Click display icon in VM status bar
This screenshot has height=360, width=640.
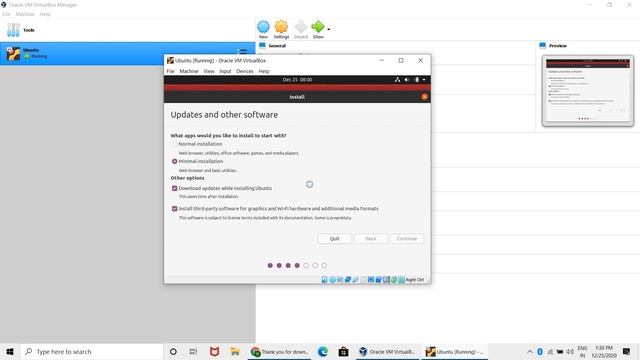[x=371, y=280]
